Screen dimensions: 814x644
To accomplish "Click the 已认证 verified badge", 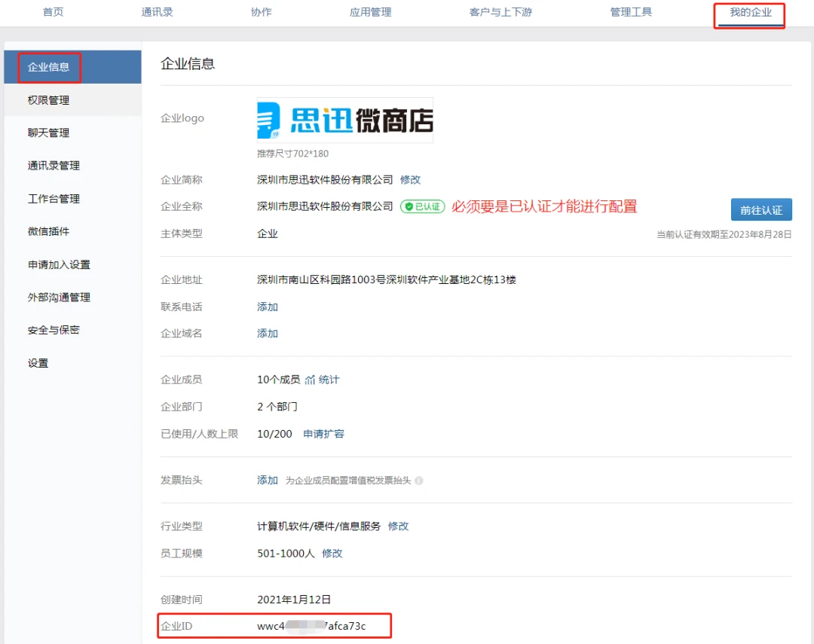I will (x=423, y=206).
